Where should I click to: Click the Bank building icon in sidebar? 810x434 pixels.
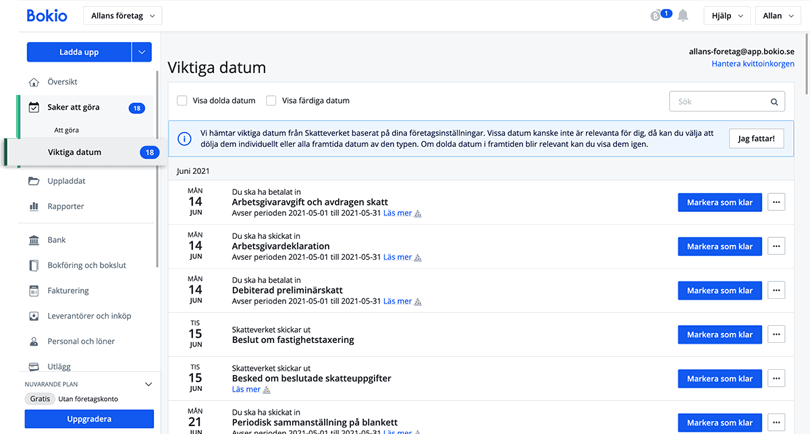coord(34,241)
